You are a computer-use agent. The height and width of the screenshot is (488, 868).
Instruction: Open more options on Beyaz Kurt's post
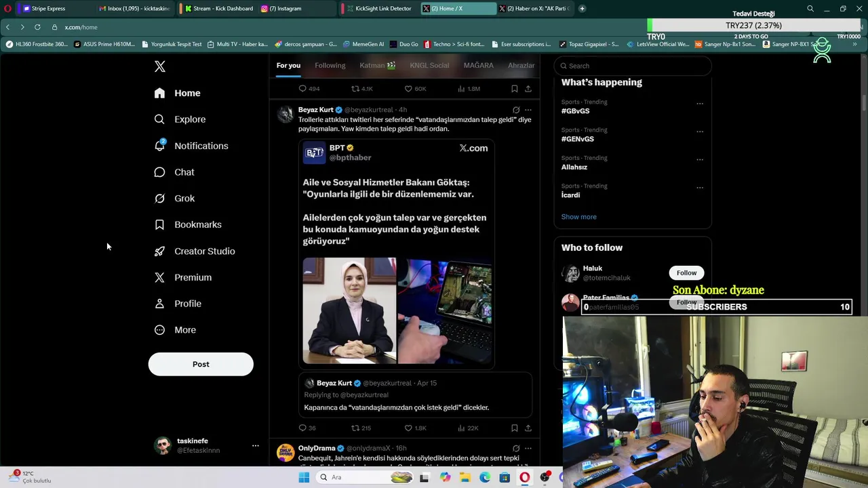528,110
